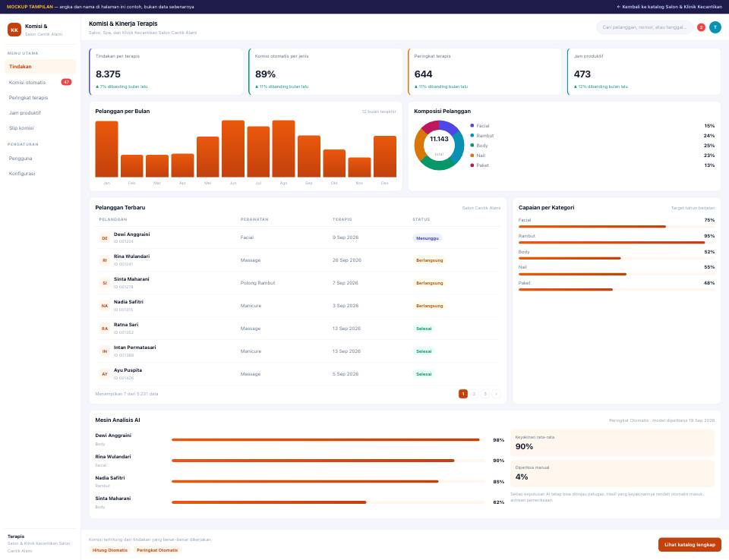This screenshot has width=729, height=560.
Task: Click the Tindakan per terapis 8.375 card
Action: click(166, 71)
